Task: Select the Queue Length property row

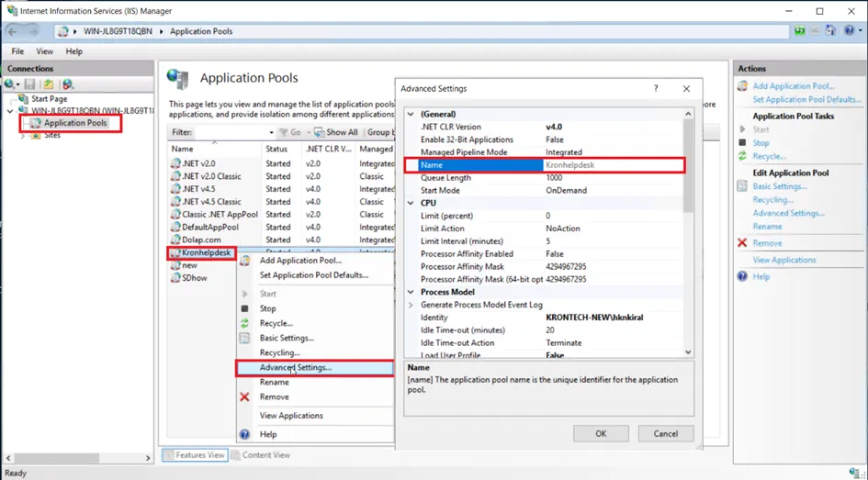Action: point(545,177)
